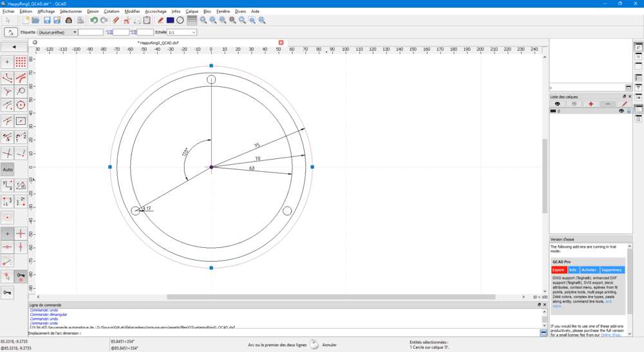Viewport: 644px width, 352px height.
Task: Open the Fichier menu
Action: pos(8,12)
